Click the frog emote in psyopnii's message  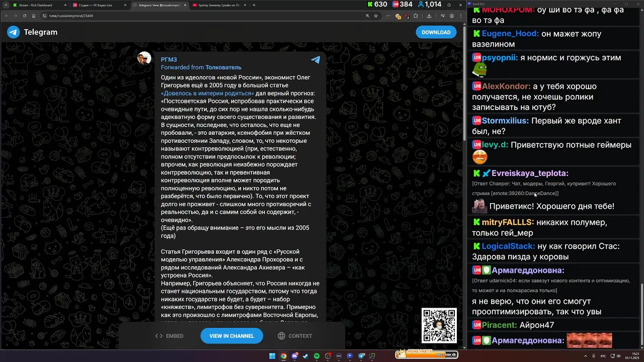coord(479,69)
